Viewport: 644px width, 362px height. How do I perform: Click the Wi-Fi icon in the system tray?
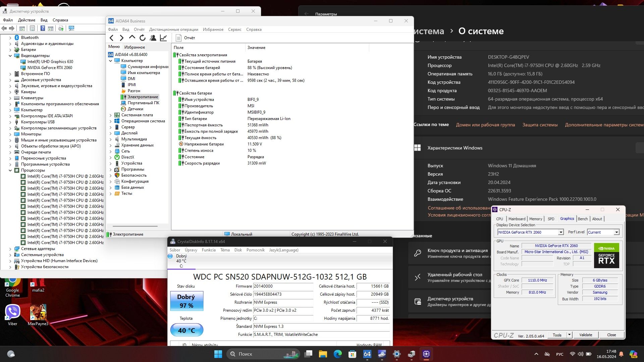573,354
